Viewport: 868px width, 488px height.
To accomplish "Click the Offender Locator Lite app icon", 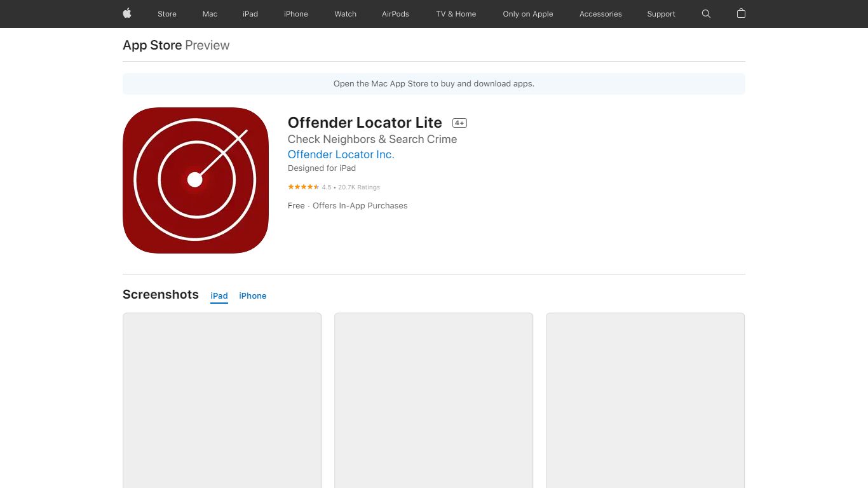I will (196, 180).
